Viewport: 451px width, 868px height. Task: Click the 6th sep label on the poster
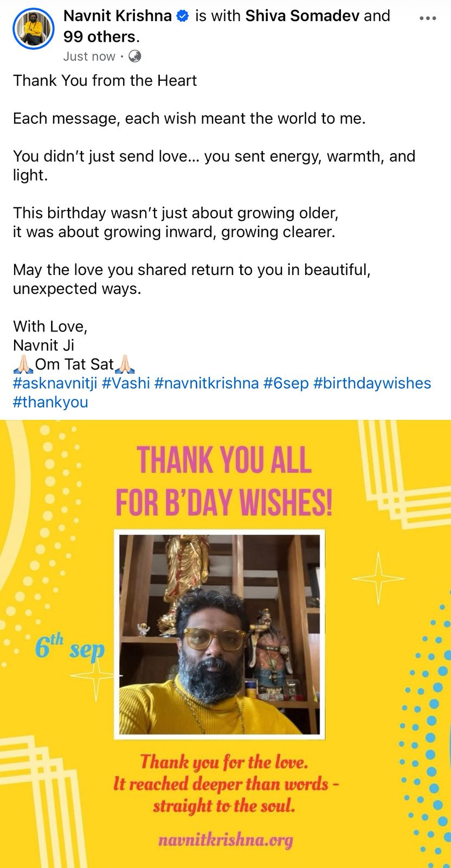click(70, 648)
